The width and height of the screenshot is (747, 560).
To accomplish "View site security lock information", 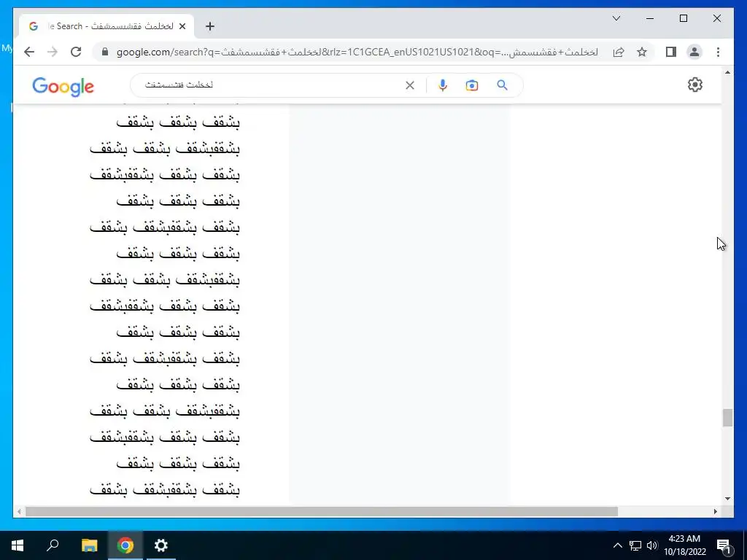I will click(x=105, y=52).
